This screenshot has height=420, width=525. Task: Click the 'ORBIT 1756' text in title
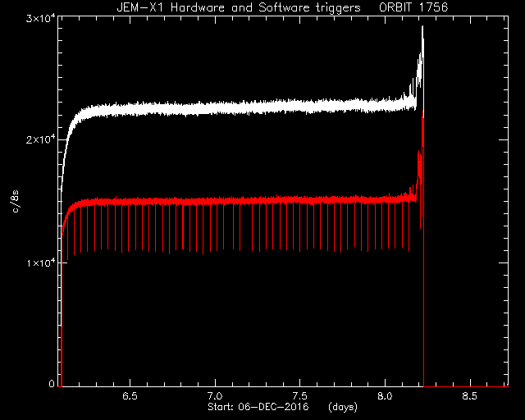[x=413, y=7]
